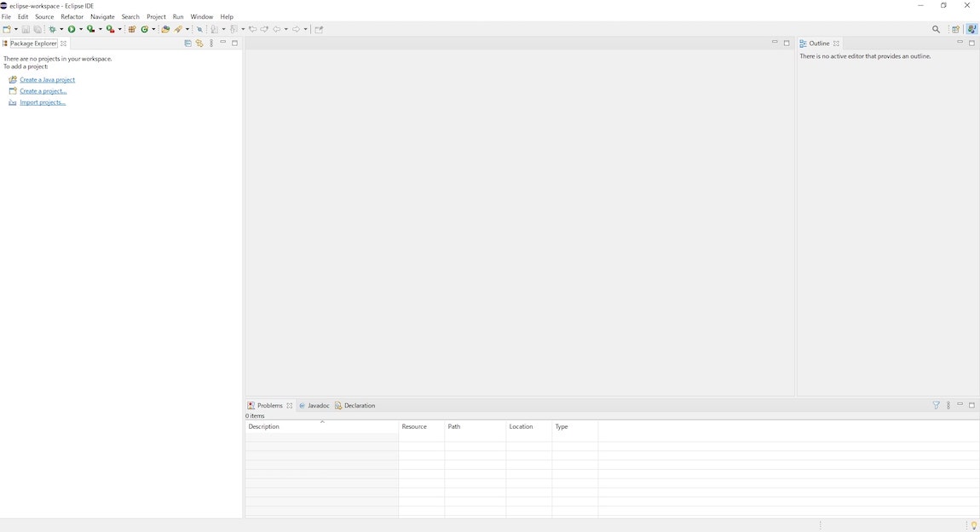Image resolution: width=980 pixels, height=532 pixels.
Task: Click the Previous Annotation icon
Action: click(233, 29)
